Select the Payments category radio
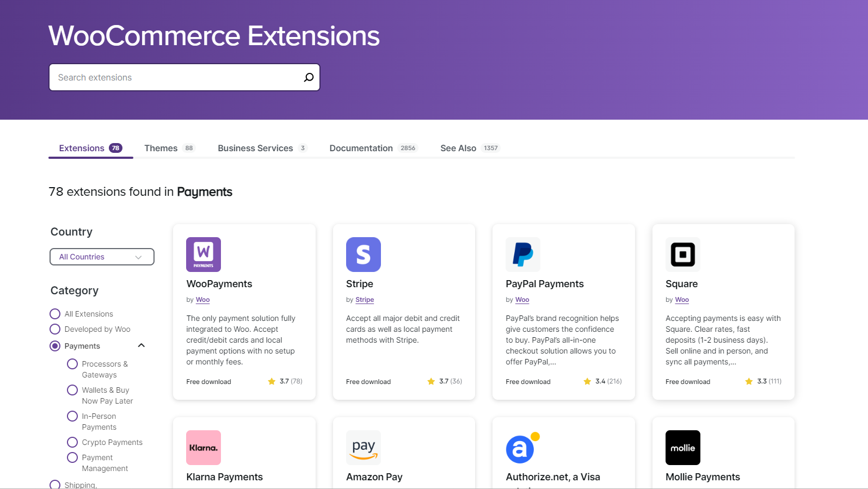 click(x=55, y=346)
